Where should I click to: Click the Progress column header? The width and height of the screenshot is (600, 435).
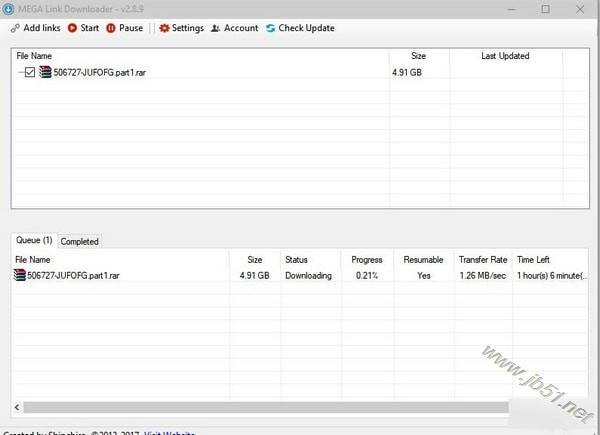367,260
